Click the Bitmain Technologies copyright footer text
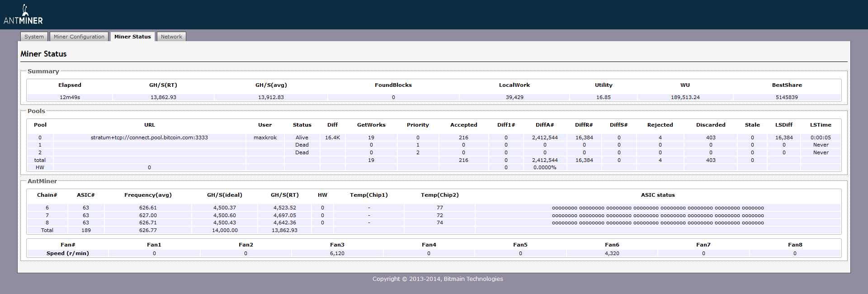The image size is (868, 294). 438,279
